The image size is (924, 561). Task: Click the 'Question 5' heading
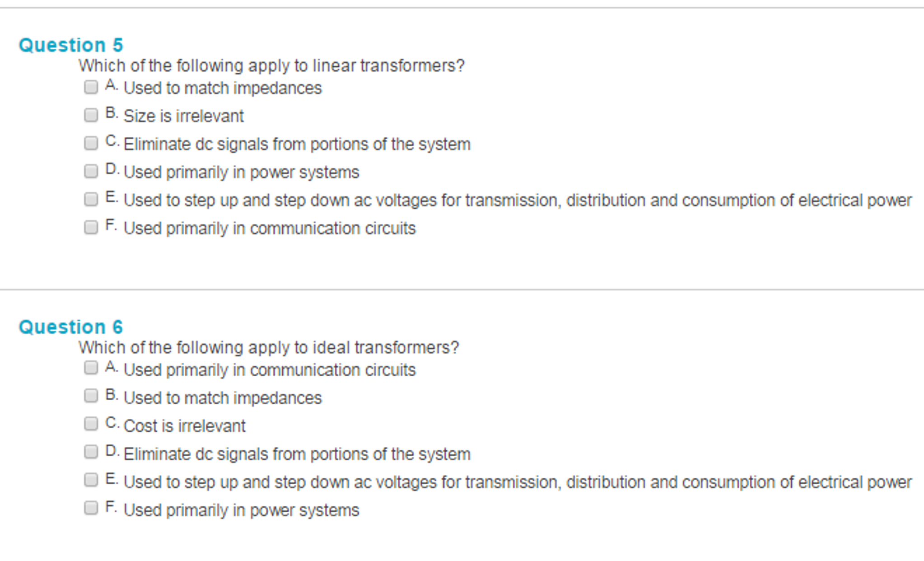pyautogui.click(x=72, y=45)
